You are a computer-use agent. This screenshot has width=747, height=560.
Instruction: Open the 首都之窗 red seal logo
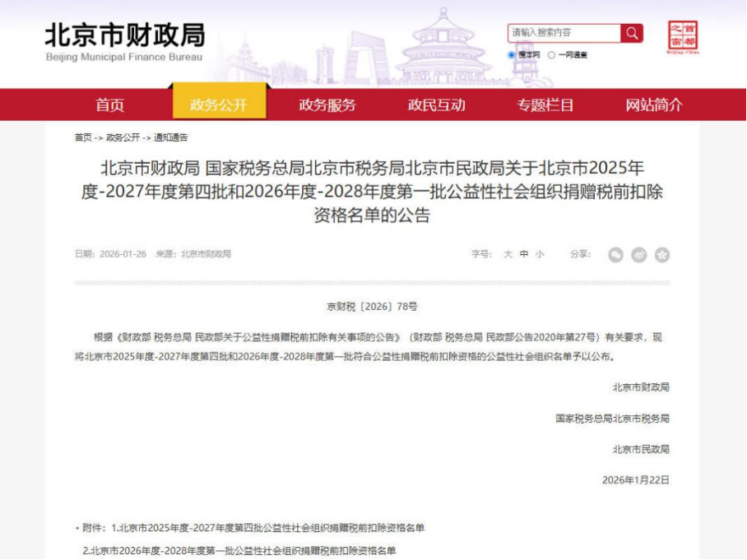point(682,38)
